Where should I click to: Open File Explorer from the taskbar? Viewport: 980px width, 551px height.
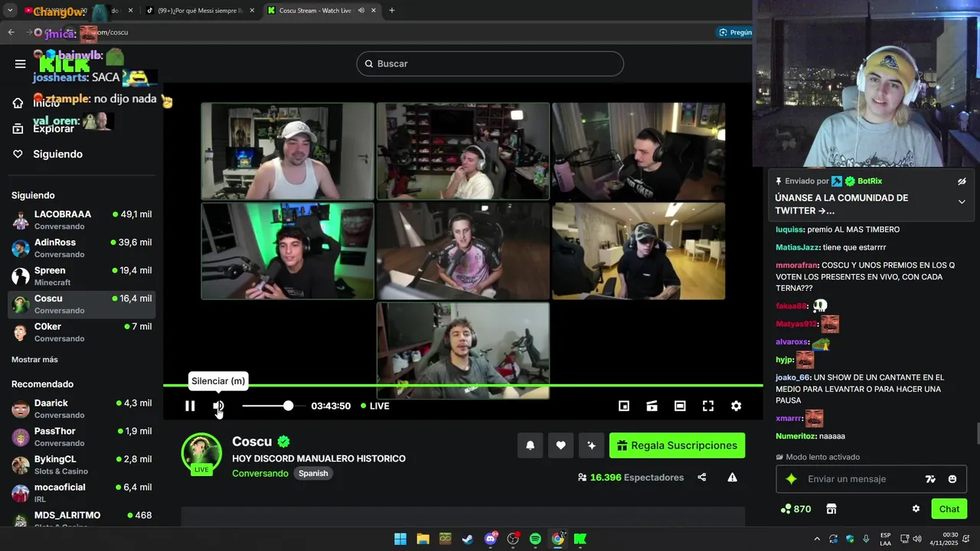pyautogui.click(x=423, y=539)
